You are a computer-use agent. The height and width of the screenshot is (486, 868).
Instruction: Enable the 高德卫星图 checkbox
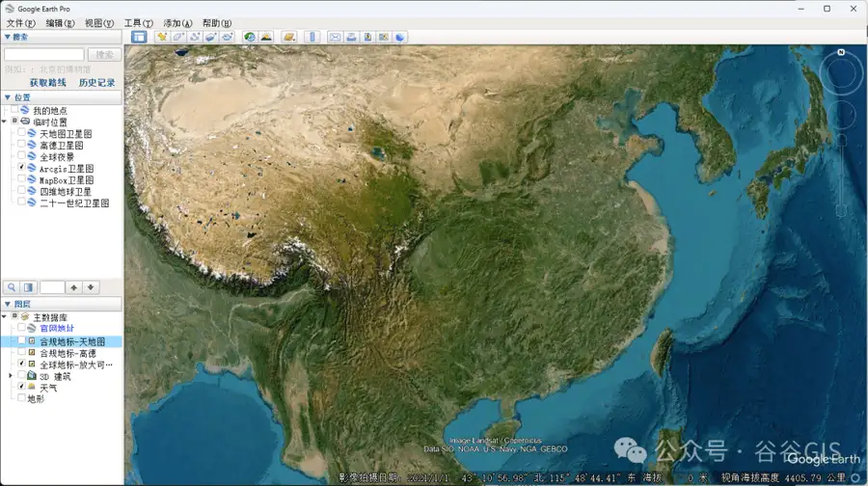[21, 145]
